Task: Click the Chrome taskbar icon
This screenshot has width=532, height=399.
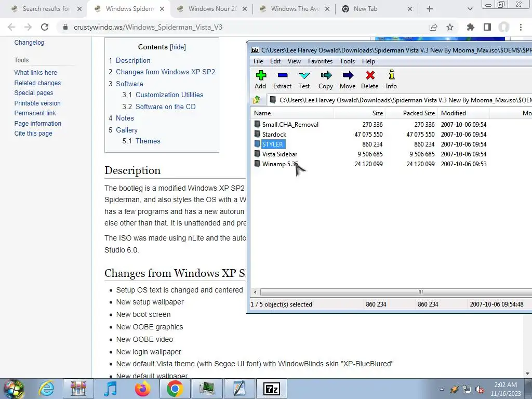Action: (x=175, y=389)
